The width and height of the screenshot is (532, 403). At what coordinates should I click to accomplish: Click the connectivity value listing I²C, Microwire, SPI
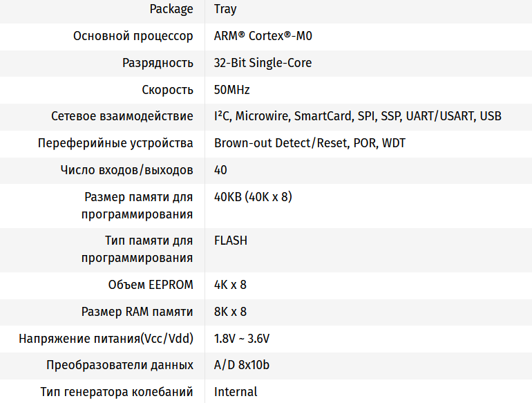[358, 116]
